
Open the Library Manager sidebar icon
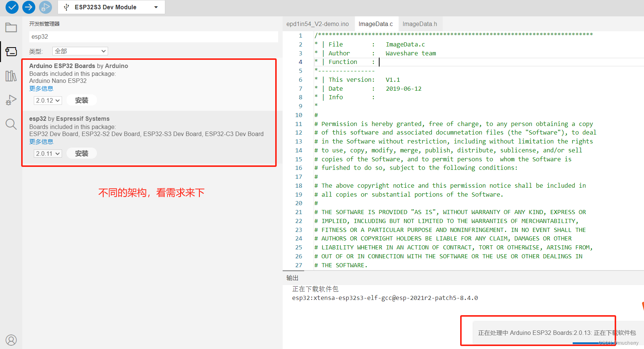pyautogui.click(x=11, y=76)
